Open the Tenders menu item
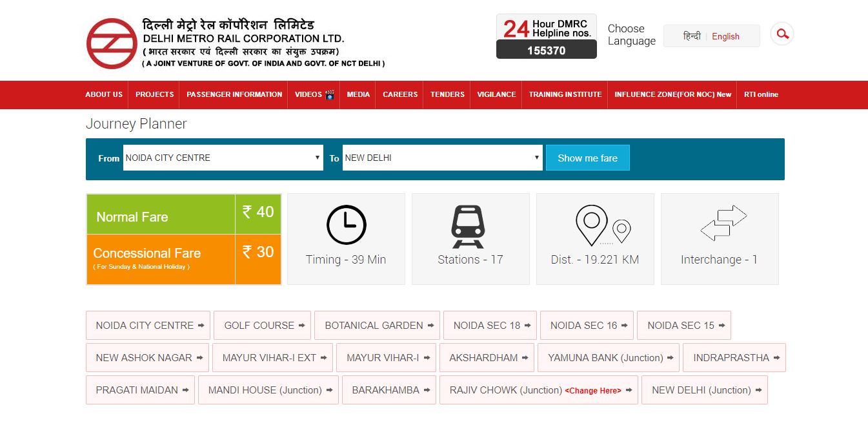 (x=447, y=94)
